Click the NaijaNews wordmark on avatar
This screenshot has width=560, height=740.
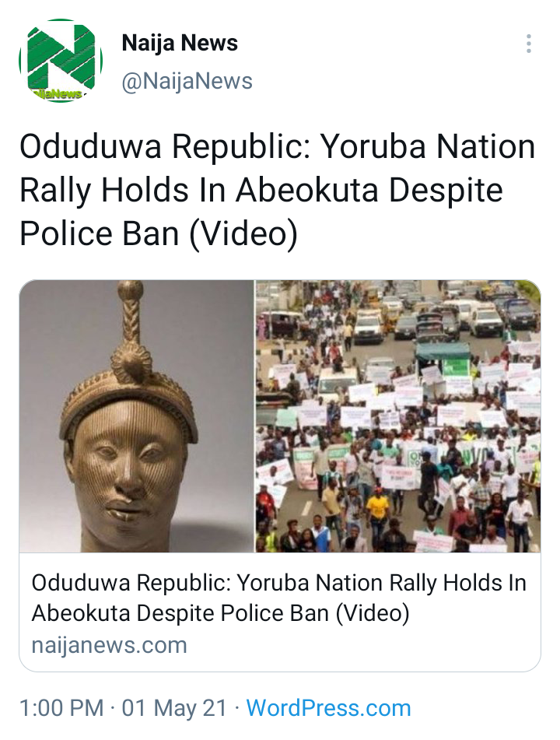[x=59, y=94]
